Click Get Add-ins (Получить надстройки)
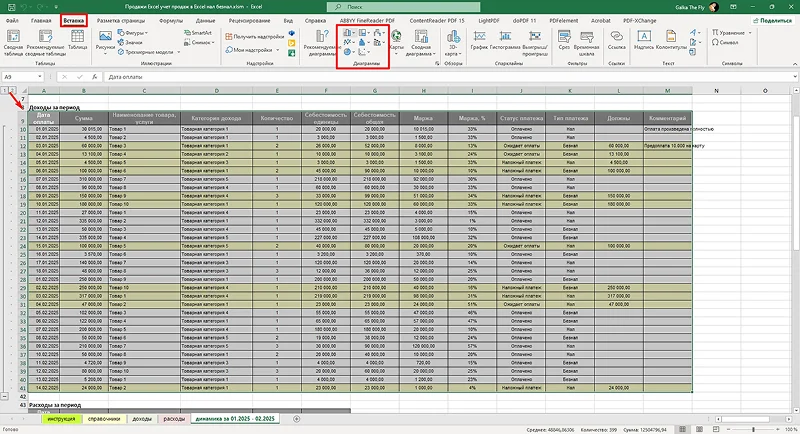Image resolution: width=800 pixels, height=434 pixels. 255,37
